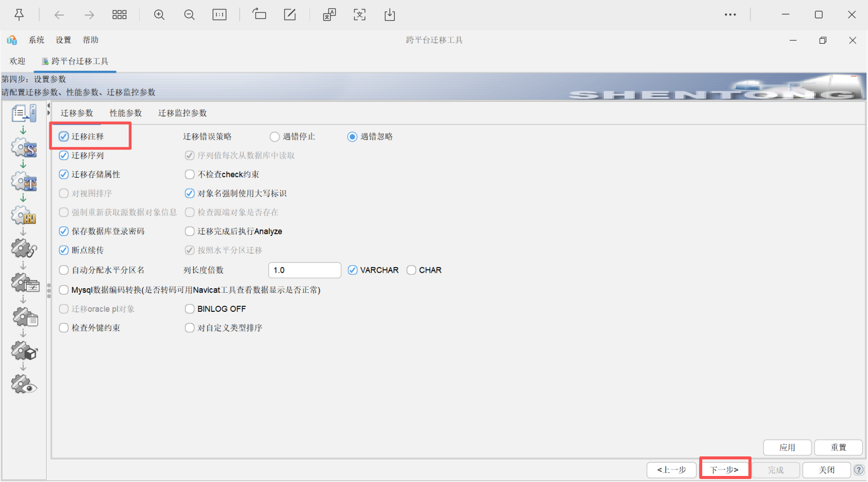Enable the 不检查check约束 checkbox

(x=189, y=174)
